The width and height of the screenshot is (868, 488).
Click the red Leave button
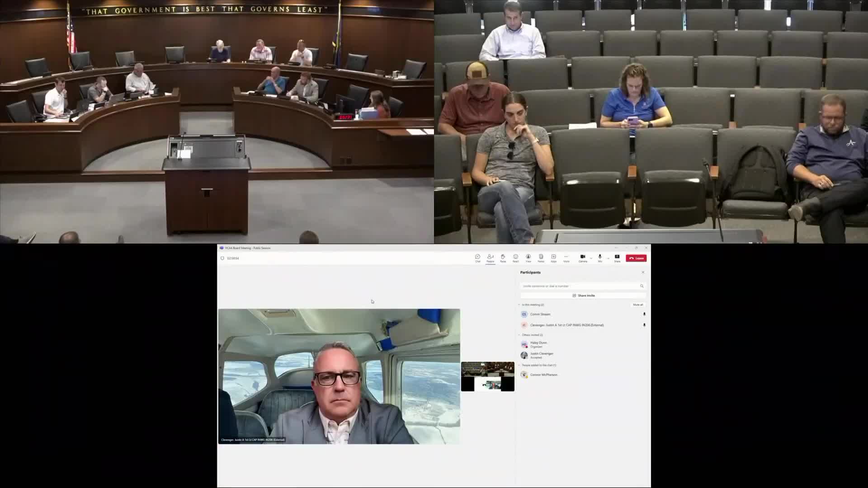(636, 258)
